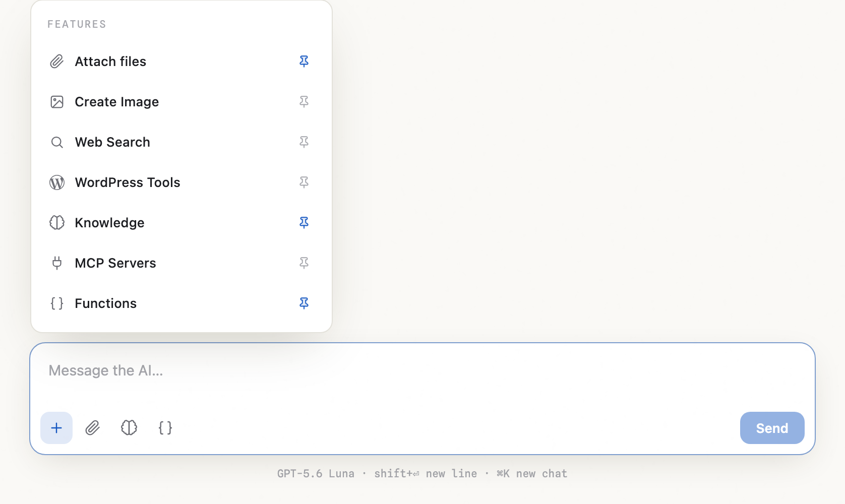Click the plug icon beside MCP Servers
This screenshot has width=845, height=504.
click(x=57, y=263)
